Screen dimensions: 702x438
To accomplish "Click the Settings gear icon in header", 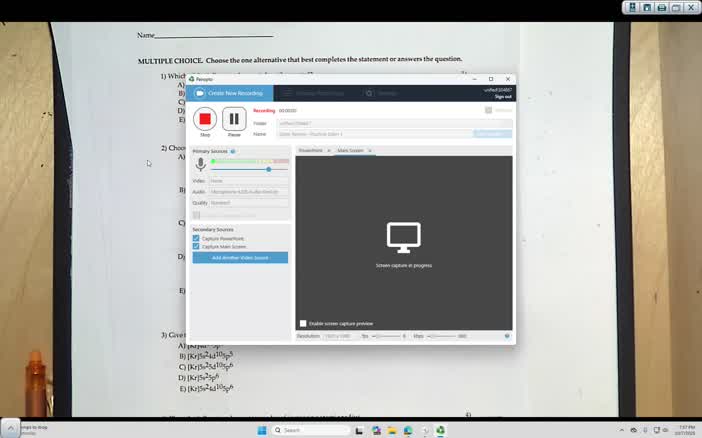I will tap(369, 93).
